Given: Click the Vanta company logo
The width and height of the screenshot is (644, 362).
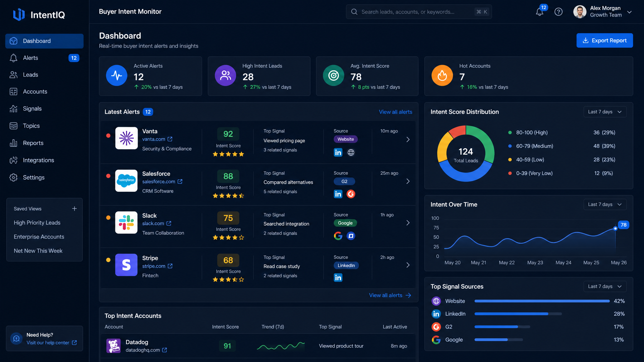Looking at the screenshot, I should pyautogui.click(x=126, y=138).
